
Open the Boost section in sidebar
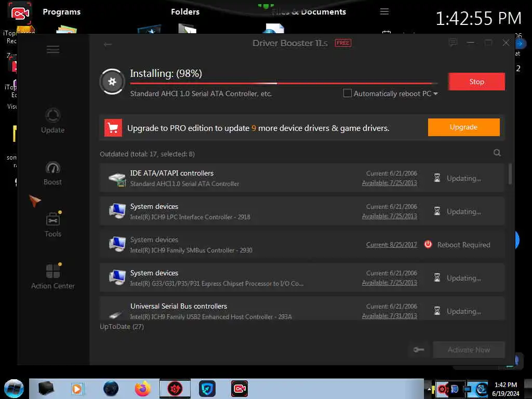point(52,174)
